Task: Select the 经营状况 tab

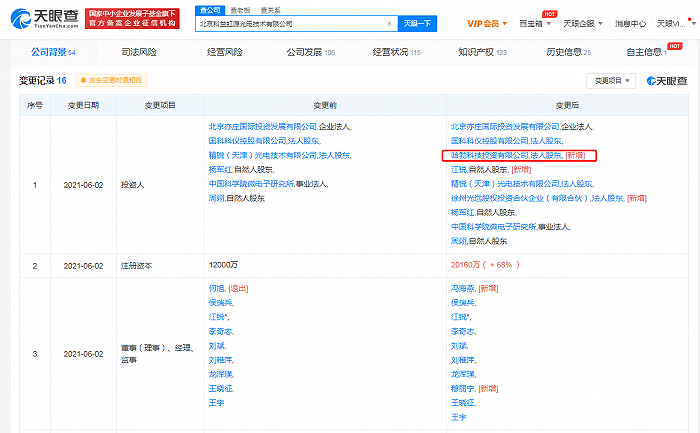Action: [396, 52]
